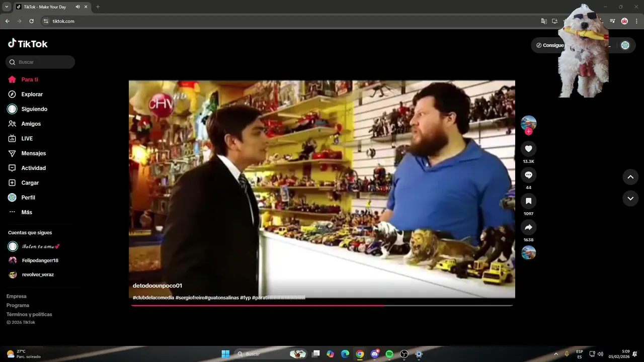Click the TikTok logo
Viewport: 644px width, 362px height.
click(x=28, y=44)
